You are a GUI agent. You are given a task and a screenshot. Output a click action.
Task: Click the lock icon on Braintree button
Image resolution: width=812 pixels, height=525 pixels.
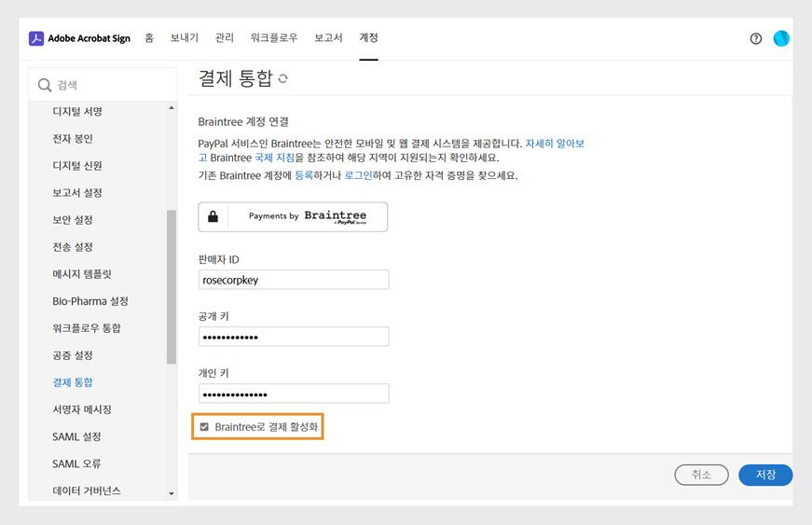[213, 216]
